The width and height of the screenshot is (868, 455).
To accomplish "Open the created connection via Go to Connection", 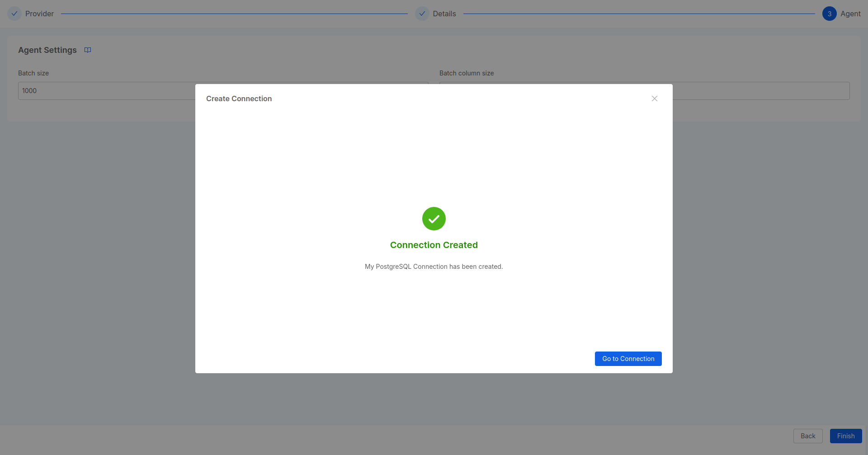I will point(628,358).
